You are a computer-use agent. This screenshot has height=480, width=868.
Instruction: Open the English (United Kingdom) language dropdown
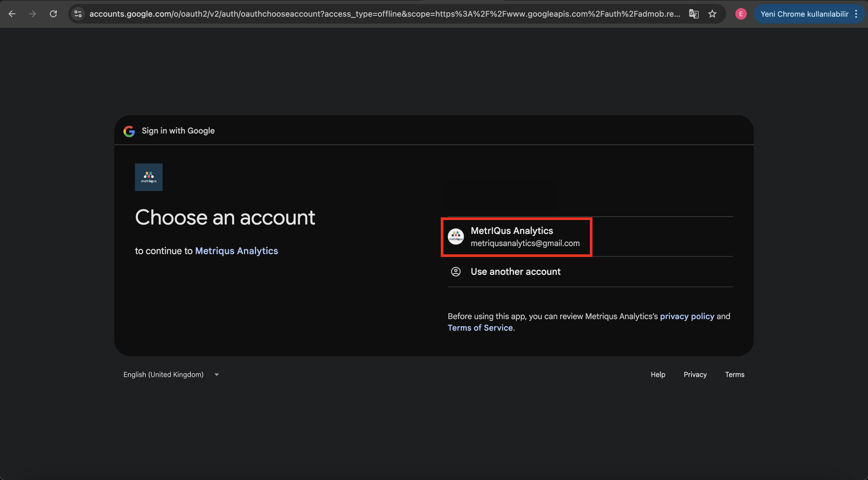coord(171,375)
